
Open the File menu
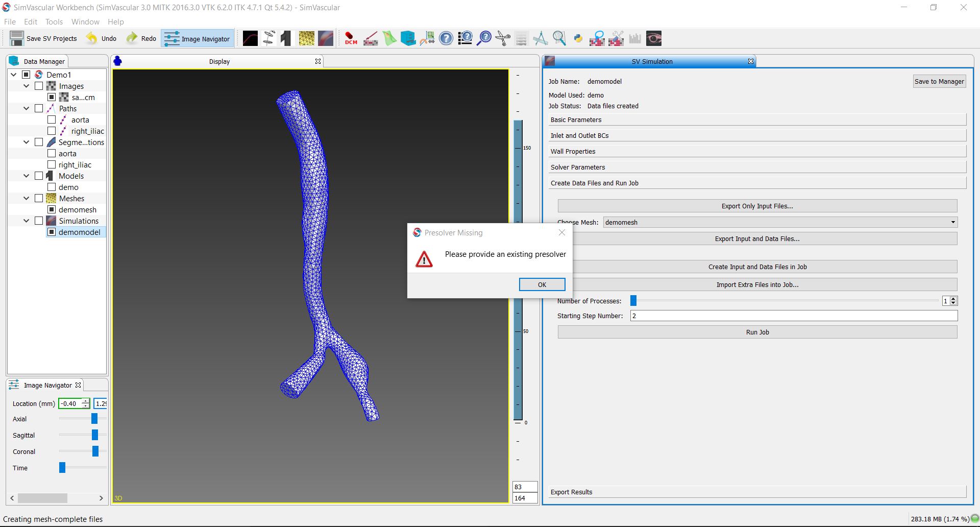click(x=10, y=22)
